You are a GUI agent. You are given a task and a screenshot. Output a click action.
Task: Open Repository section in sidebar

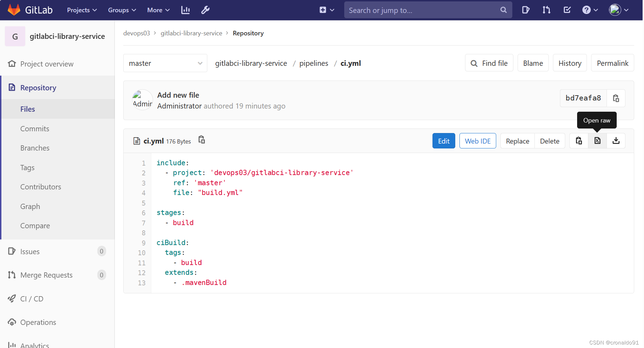(x=57, y=88)
